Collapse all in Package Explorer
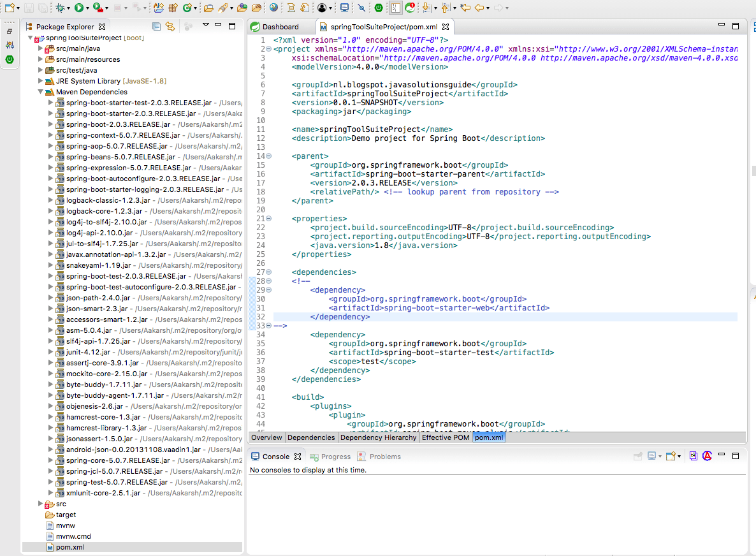 coord(156,27)
